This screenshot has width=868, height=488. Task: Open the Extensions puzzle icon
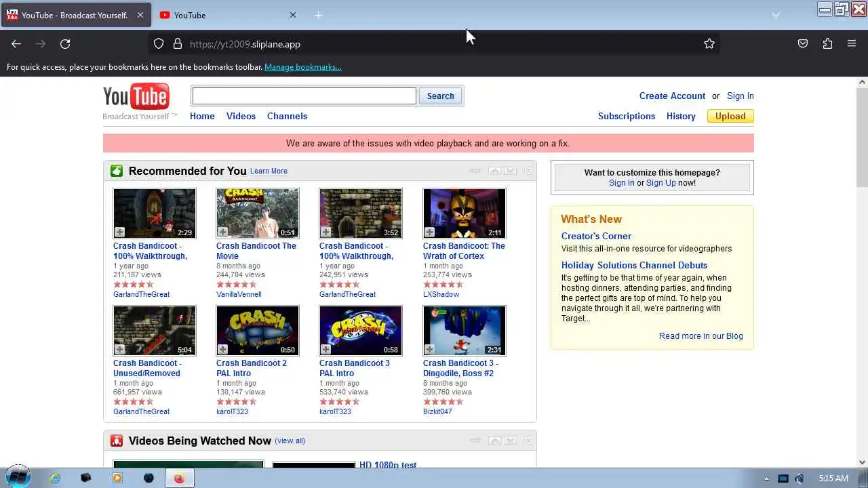[x=827, y=44]
